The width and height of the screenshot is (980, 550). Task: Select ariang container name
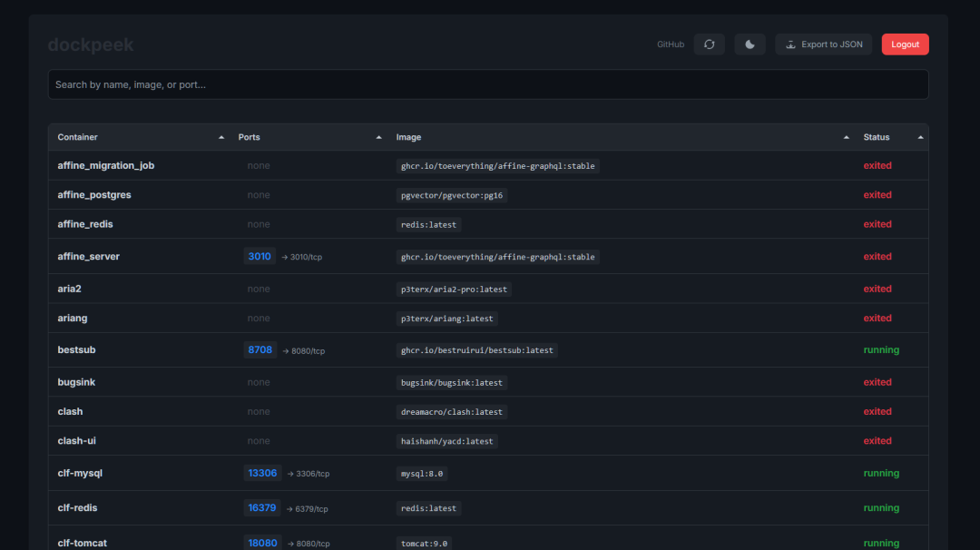[73, 319]
